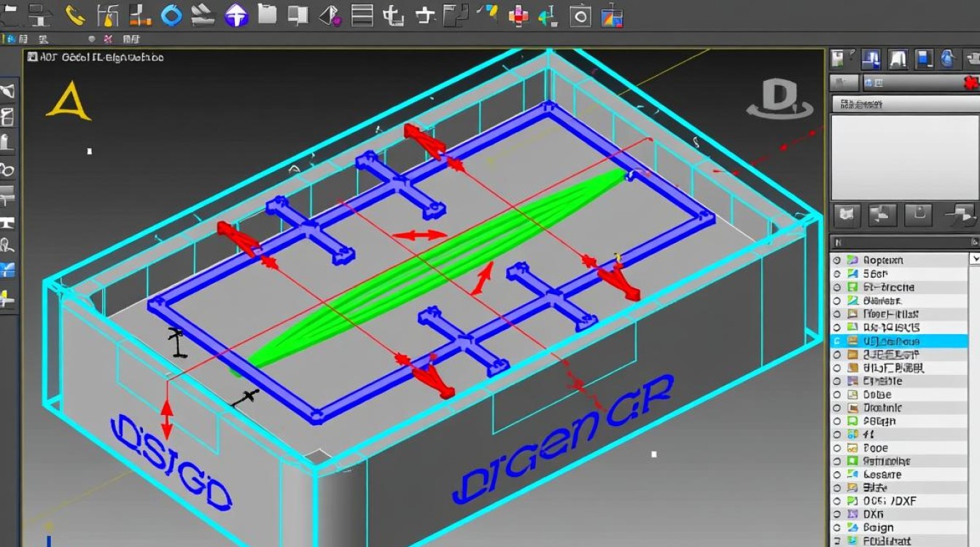
Task: Open the dropdown arrow beside the list header
Action: tap(975, 259)
